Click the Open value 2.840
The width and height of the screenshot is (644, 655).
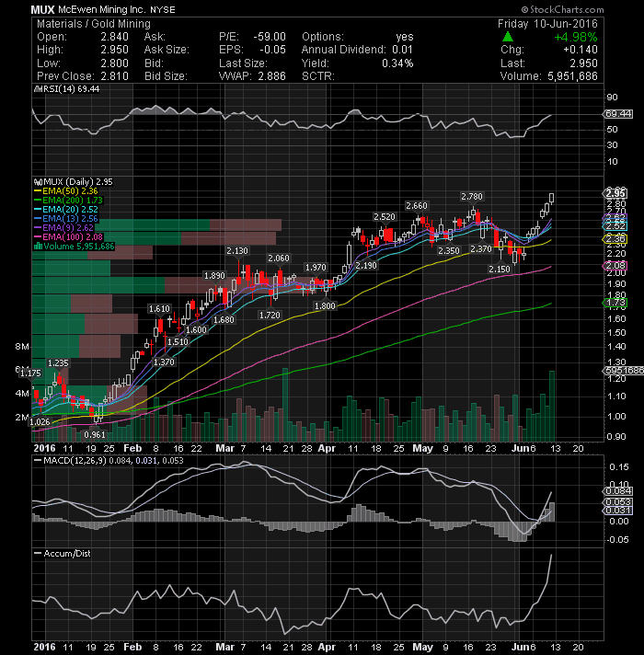(114, 37)
